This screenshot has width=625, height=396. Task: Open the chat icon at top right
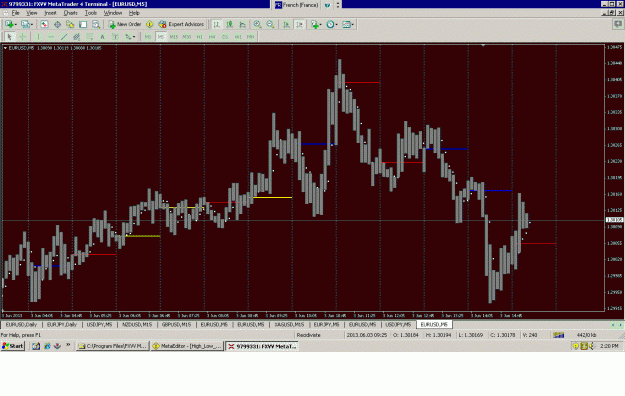tap(618, 24)
